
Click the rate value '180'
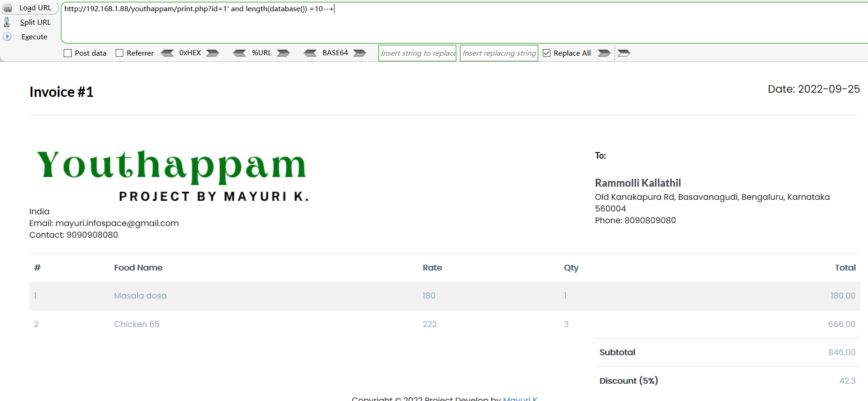tap(429, 296)
